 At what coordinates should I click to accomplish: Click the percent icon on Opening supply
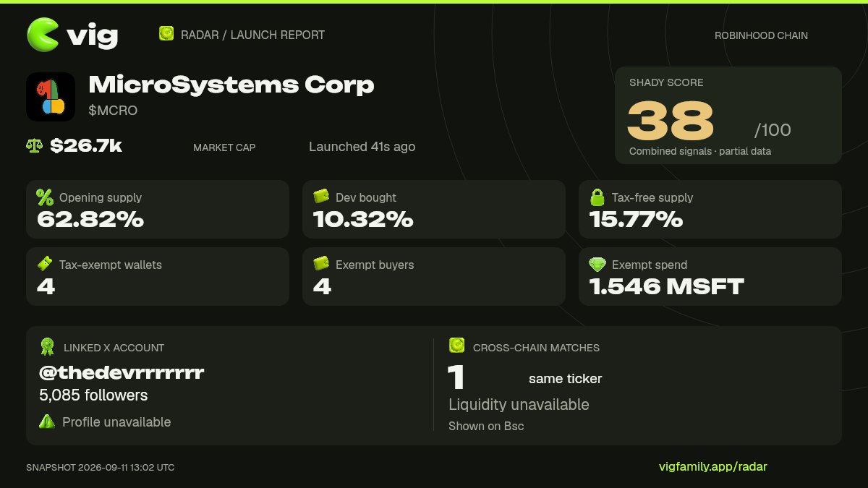click(x=45, y=197)
